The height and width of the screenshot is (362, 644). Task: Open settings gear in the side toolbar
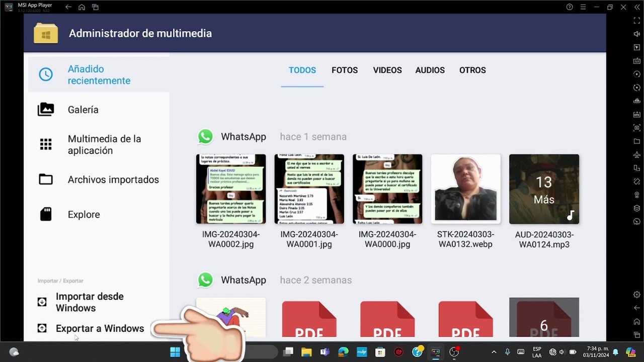click(x=636, y=295)
